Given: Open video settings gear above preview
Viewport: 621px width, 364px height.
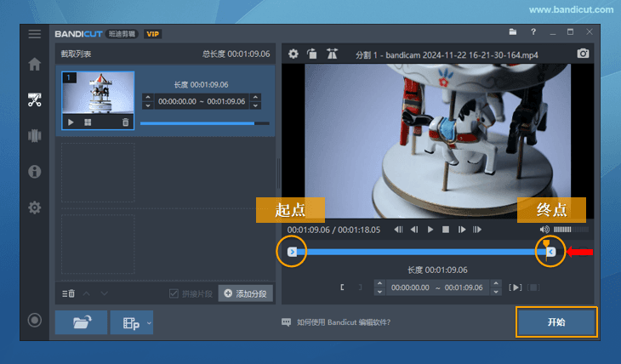Looking at the screenshot, I should pyautogui.click(x=293, y=54).
